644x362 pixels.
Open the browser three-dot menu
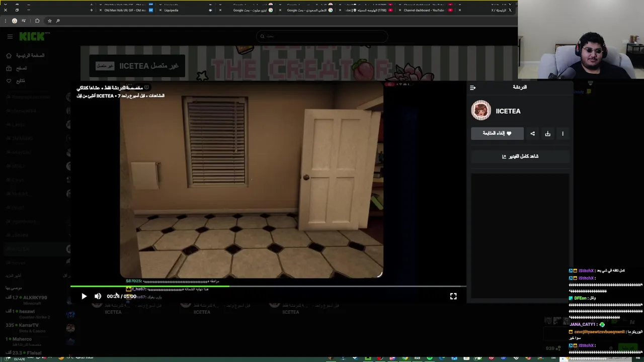(6, 21)
